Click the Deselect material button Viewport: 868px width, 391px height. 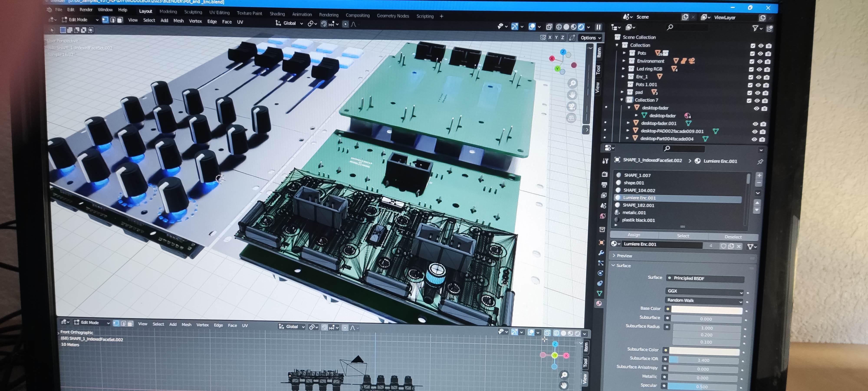click(x=733, y=237)
